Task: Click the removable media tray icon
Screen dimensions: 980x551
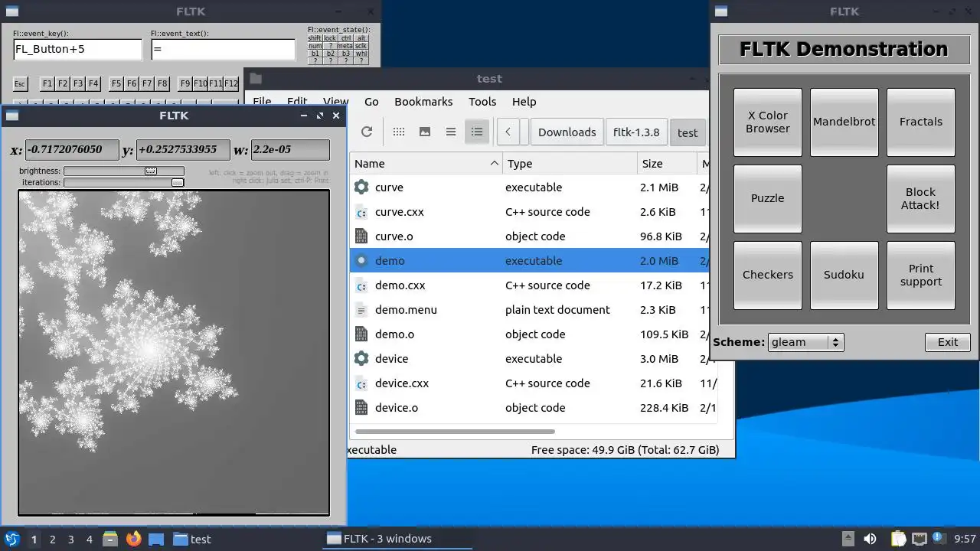Action: [848, 539]
